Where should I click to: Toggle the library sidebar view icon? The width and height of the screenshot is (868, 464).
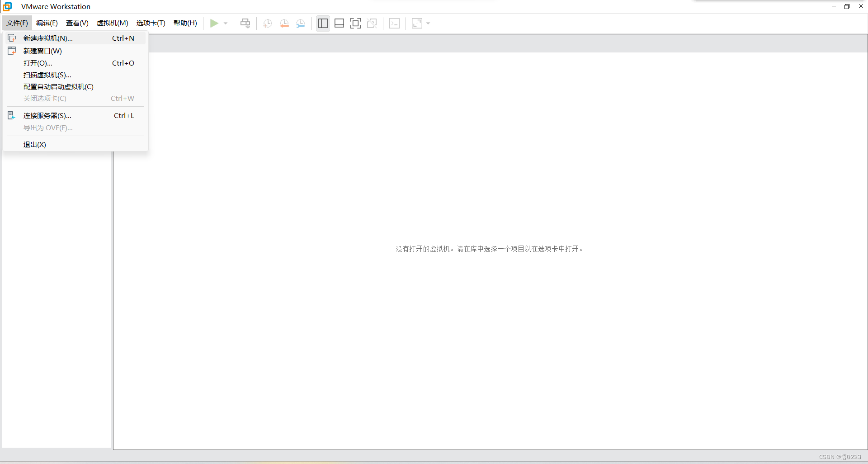(x=323, y=23)
